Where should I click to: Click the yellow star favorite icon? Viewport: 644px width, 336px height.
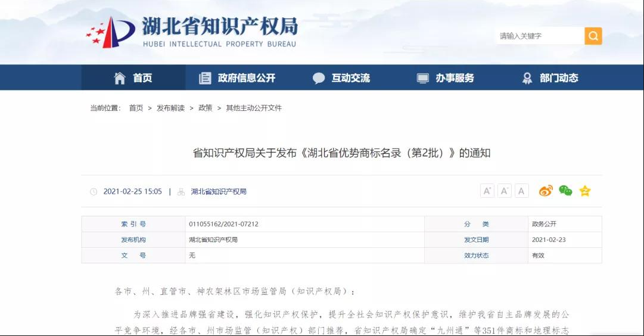pyautogui.click(x=585, y=191)
